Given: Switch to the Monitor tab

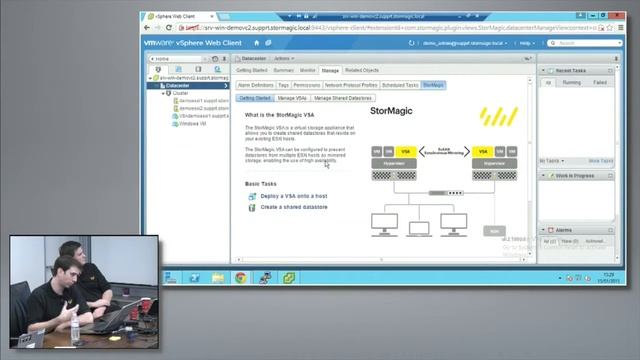Looking at the screenshot, I should pyautogui.click(x=307, y=70).
